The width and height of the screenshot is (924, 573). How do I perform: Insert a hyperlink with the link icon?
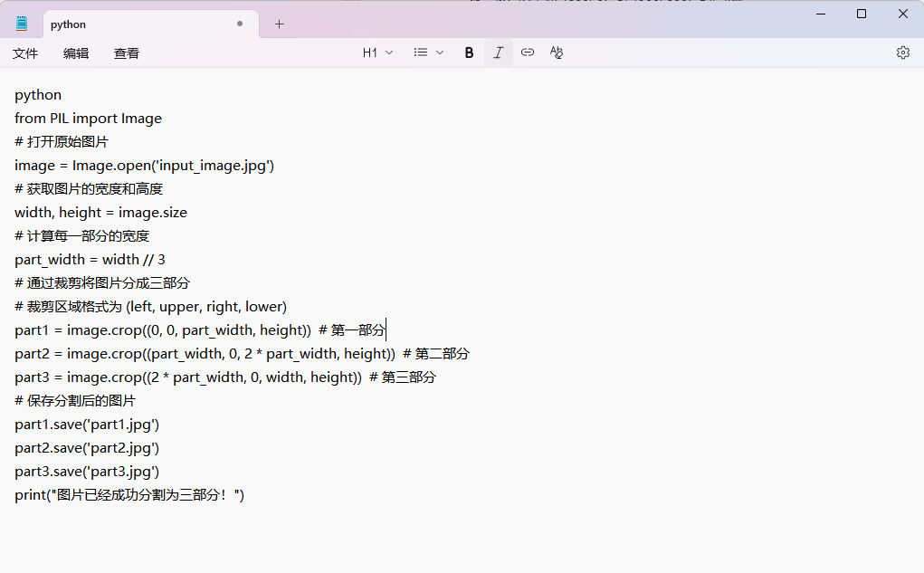click(x=528, y=53)
